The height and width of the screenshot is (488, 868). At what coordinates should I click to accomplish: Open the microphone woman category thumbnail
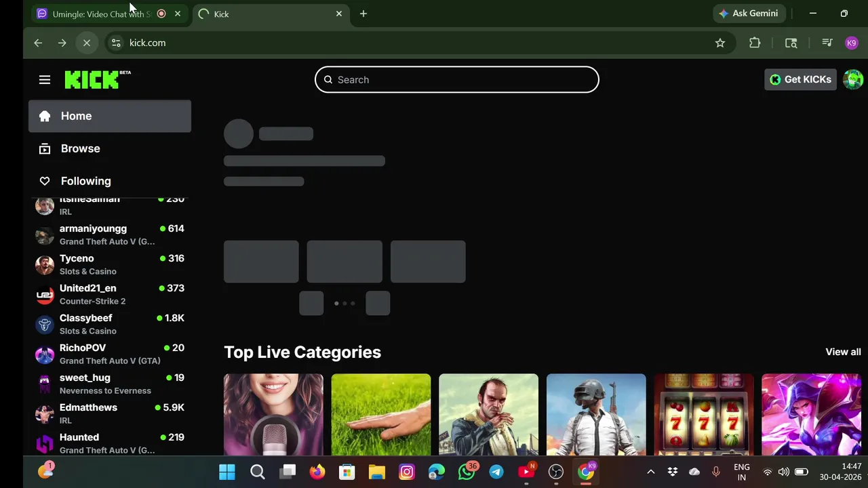coord(273,415)
